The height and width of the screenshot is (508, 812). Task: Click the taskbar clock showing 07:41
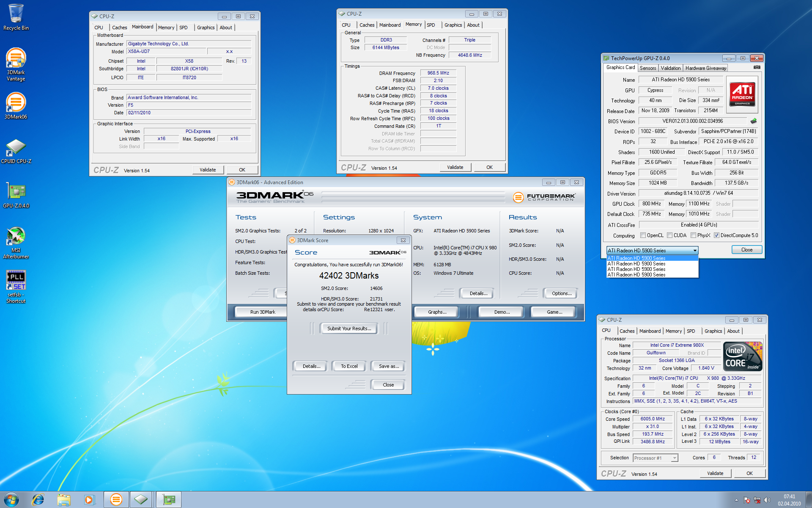pyautogui.click(x=789, y=500)
